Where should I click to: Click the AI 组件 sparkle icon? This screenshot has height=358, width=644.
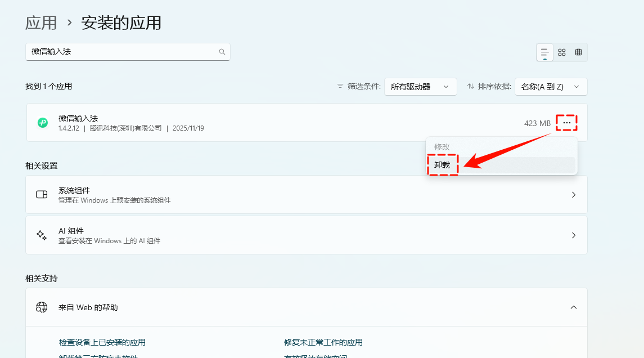point(42,235)
